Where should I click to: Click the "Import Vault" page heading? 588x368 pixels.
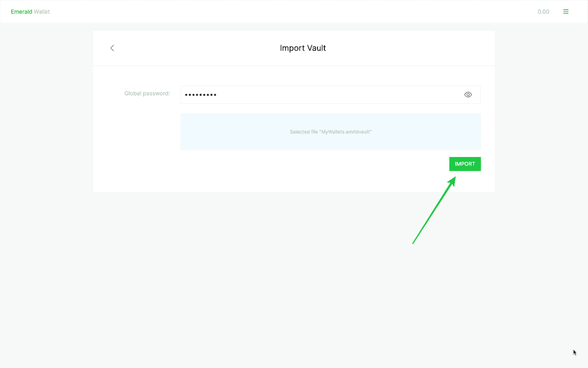pyautogui.click(x=303, y=48)
